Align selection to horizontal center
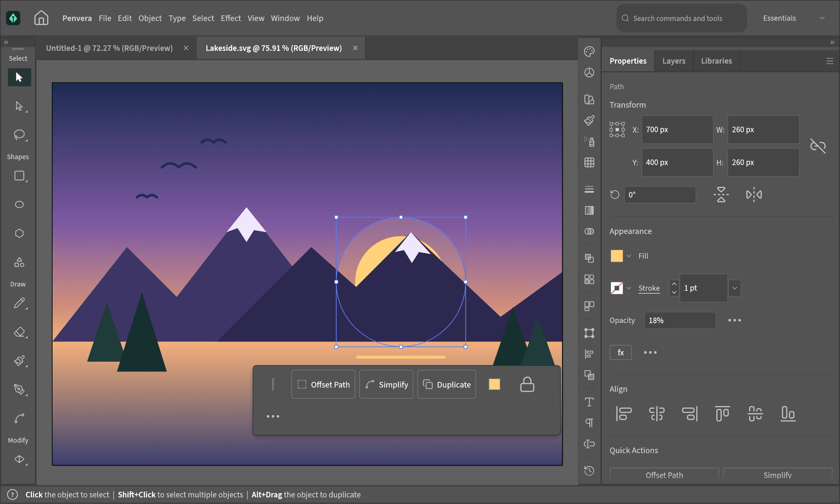Image resolution: width=840 pixels, height=504 pixels. 657,414
